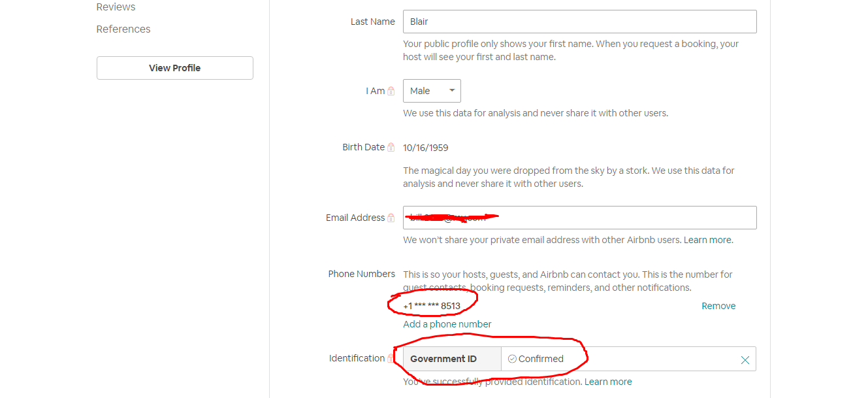Remove the phone number ending 8513
This screenshot has height=398, width=868.
718,306
